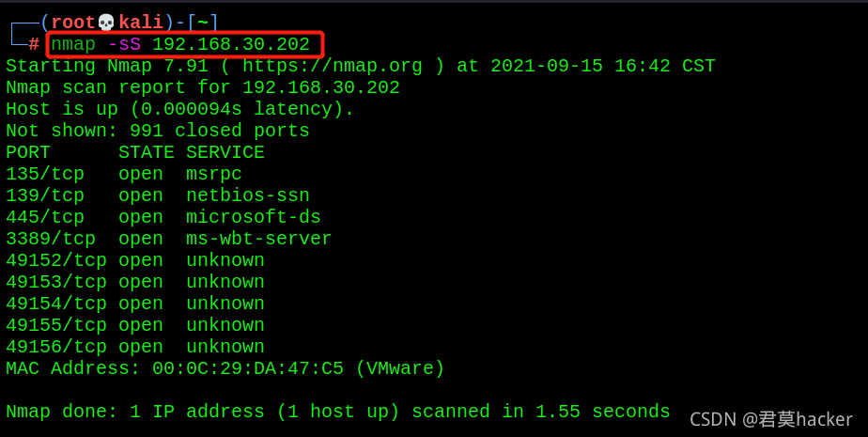
Task: Click the Nmap done summary line
Action: (337, 412)
